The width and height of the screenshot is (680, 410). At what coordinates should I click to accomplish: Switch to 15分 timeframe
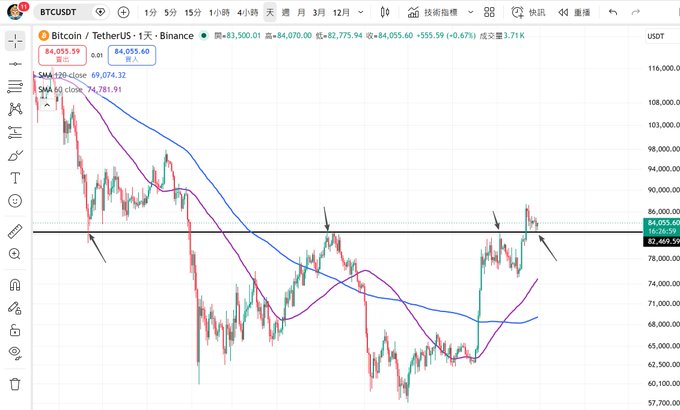tap(193, 13)
